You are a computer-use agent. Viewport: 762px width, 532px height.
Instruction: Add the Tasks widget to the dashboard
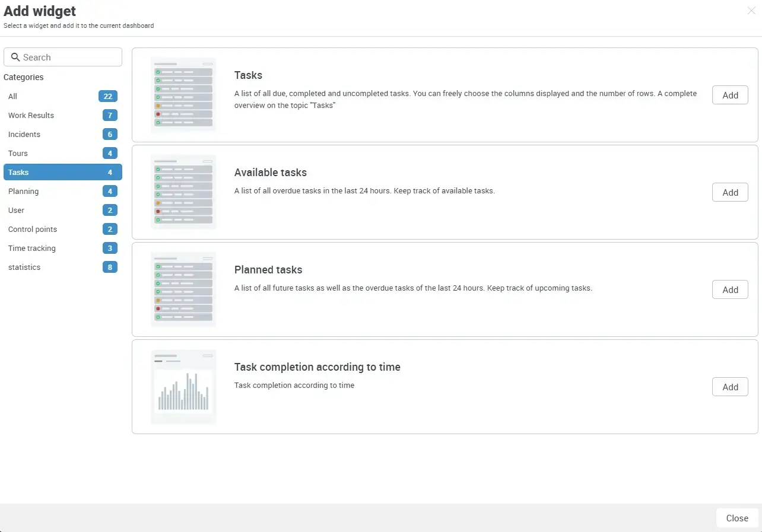point(730,95)
